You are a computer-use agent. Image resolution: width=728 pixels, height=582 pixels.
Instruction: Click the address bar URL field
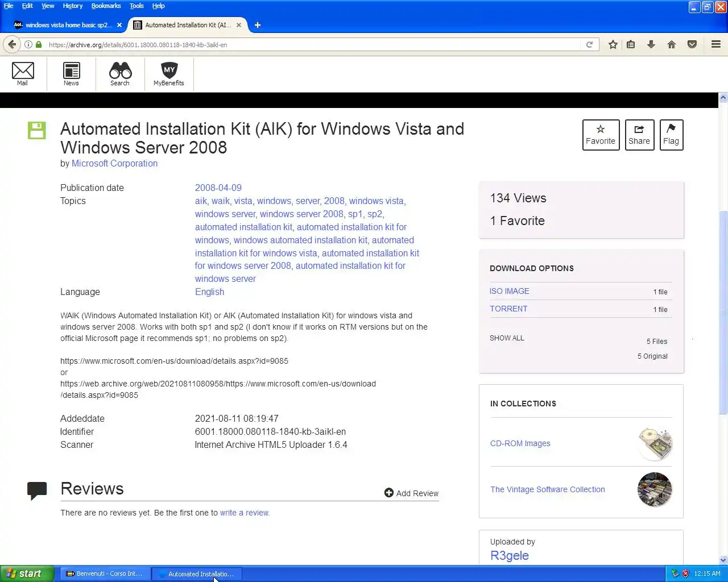[313, 44]
